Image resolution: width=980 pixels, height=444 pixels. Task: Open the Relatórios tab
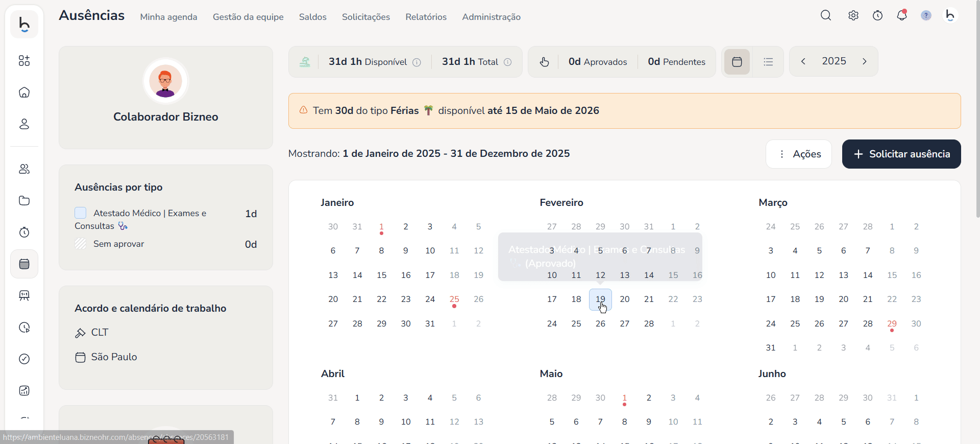pyautogui.click(x=426, y=17)
